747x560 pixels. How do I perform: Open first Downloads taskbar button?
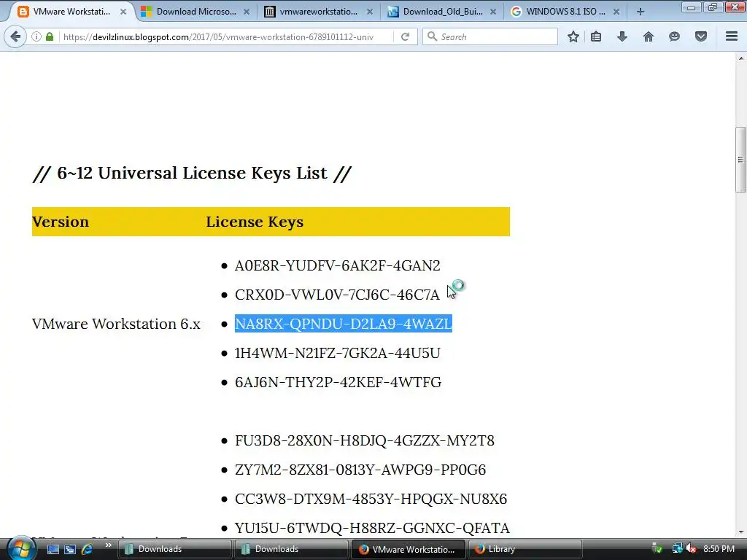(174, 549)
